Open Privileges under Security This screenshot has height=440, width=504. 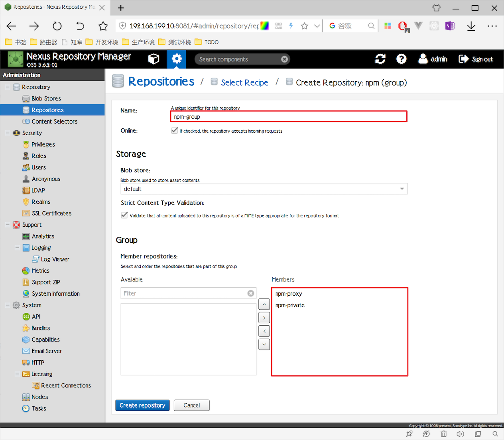43,144
